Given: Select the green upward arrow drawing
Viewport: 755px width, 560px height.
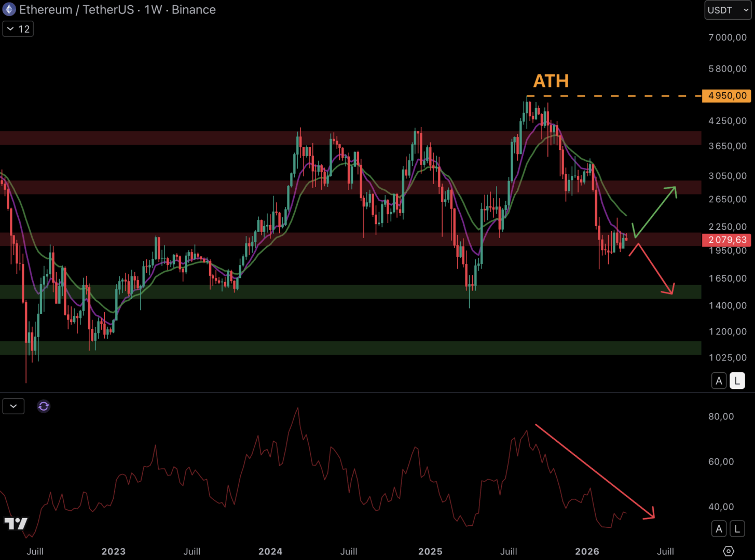Looking at the screenshot, I should coord(655,212).
